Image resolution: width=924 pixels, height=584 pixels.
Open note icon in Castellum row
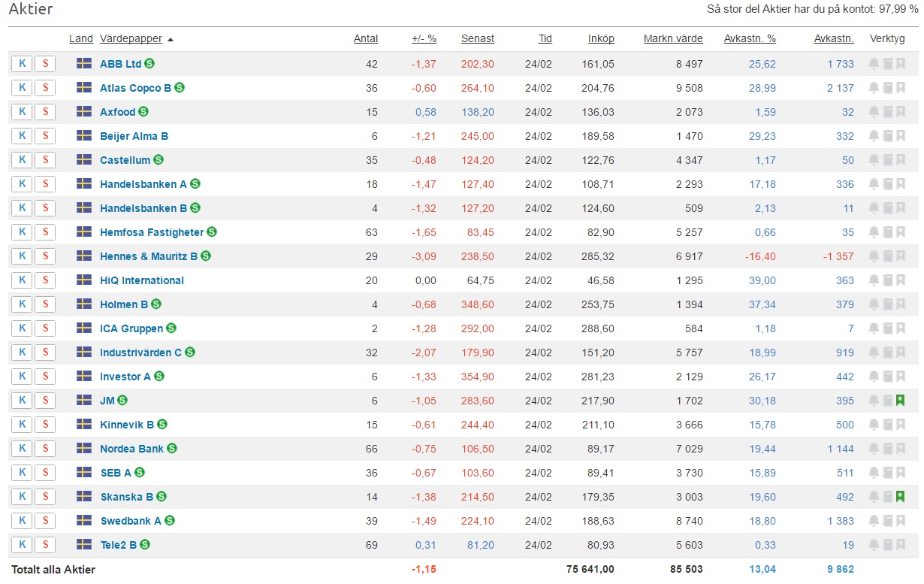(x=887, y=160)
